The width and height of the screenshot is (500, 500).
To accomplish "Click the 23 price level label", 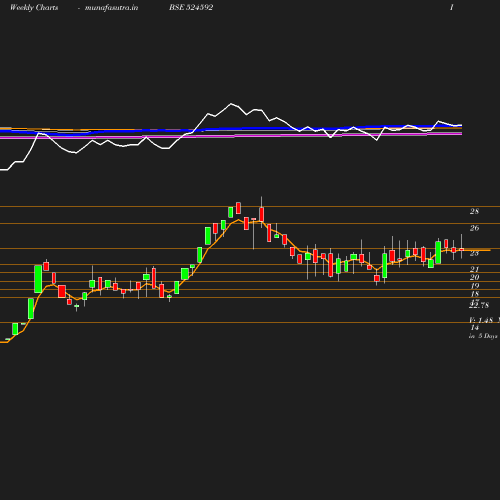I will click(x=474, y=253).
